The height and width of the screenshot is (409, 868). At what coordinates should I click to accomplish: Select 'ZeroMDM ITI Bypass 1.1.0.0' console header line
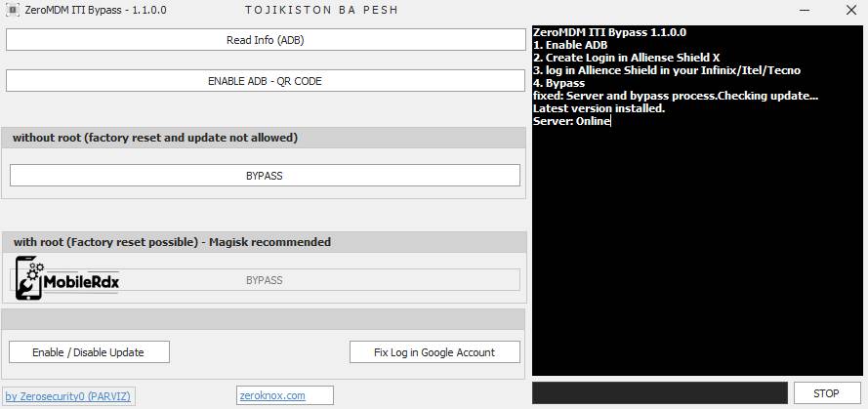(609, 32)
